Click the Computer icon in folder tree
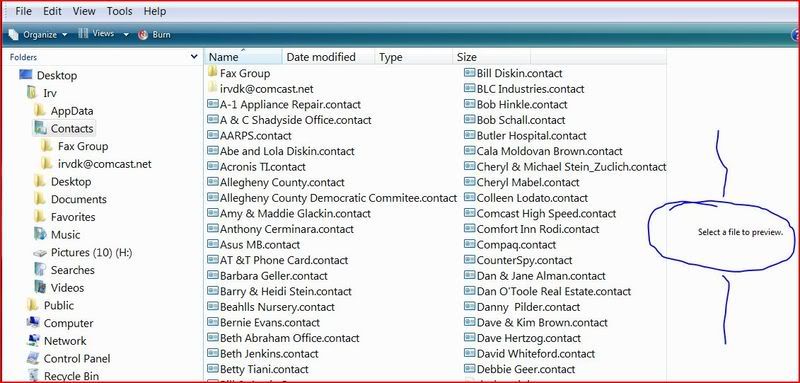800x383 pixels. [33, 322]
